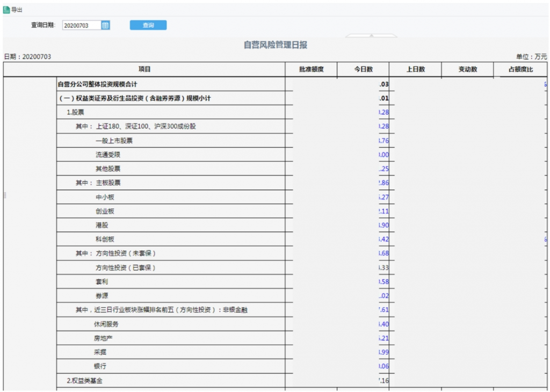Screen dimensions: 550x392
Task: Click the 今日数 value in 创业板 row
Action: pos(383,211)
